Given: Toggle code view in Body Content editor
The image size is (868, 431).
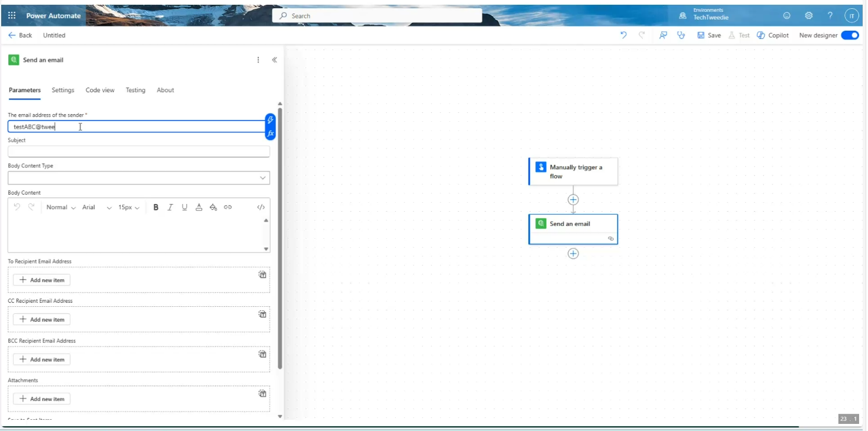Looking at the screenshot, I should (x=261, y=208).
